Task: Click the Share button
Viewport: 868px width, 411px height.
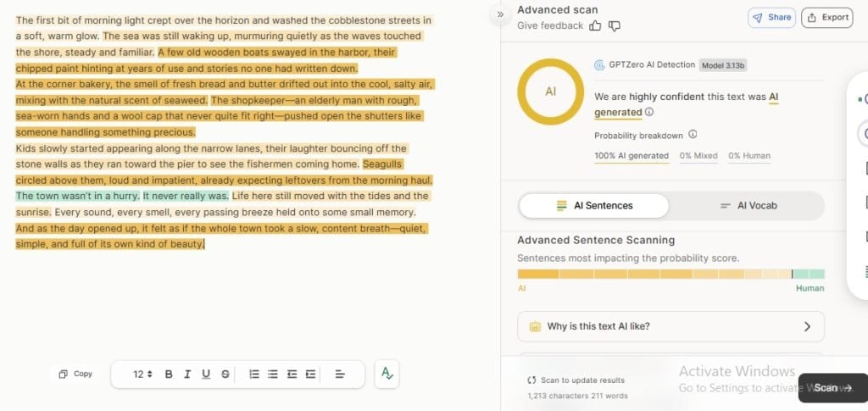Action: click(x=771, y=17)
